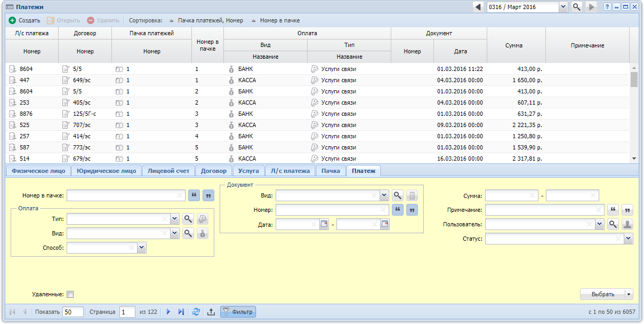Sort by Пачка платежей, Номер
This screenshot has width=644, height=324.
tap(206, 21)
